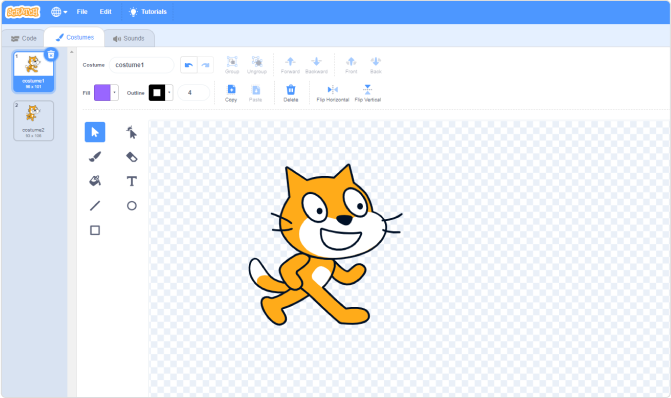Viewport: 671px width, 398px height.
Task: Open the language globe menu
Action: [59, 12]
